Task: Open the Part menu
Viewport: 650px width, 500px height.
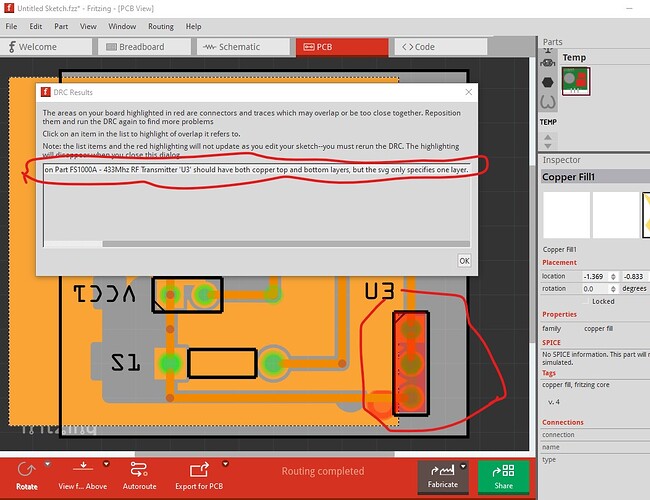Action: pyautogui.click(x=61, y=27)
